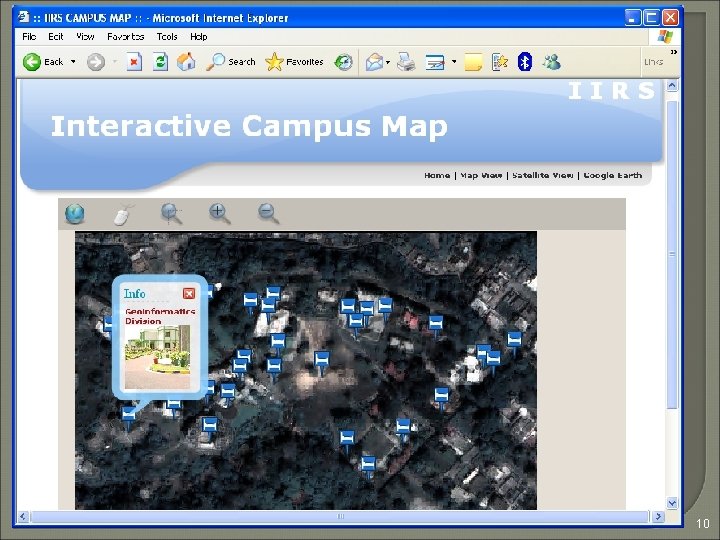
Task: Expand toolbar overflow chevron near Links
Action: coord(674,52)
